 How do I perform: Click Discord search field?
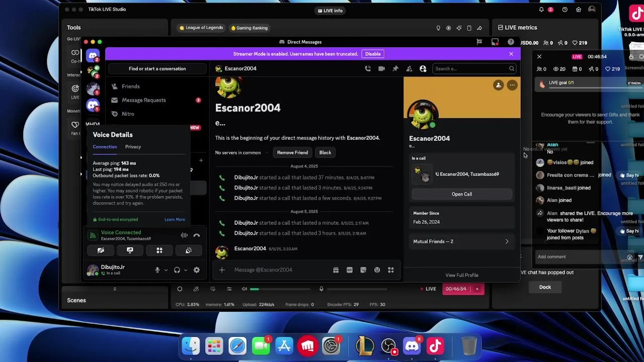coord(474,69)
